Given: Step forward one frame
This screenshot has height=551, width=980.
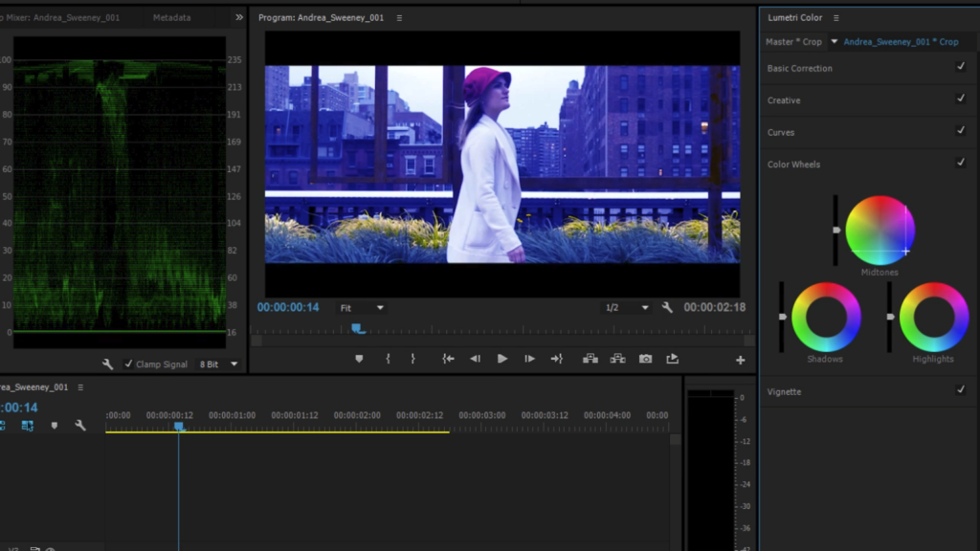Looking at the screenshot, I should [529, 359].
